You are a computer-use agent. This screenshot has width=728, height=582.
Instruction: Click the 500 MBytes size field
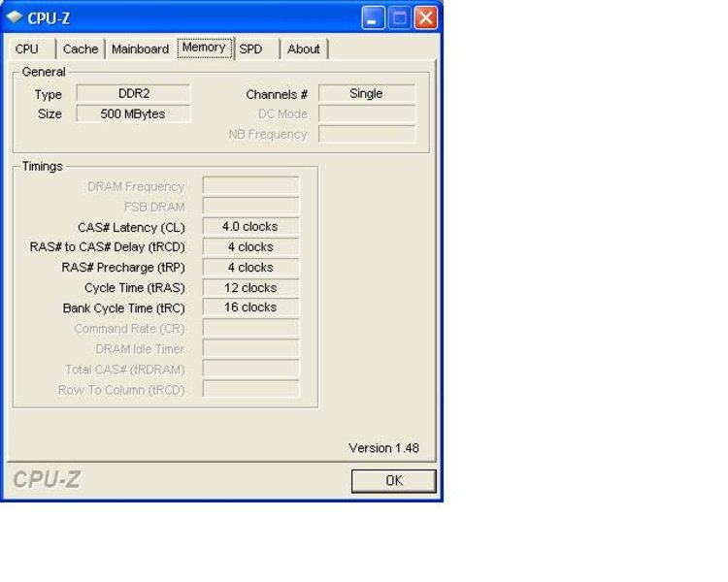click(x=133, y=114)
